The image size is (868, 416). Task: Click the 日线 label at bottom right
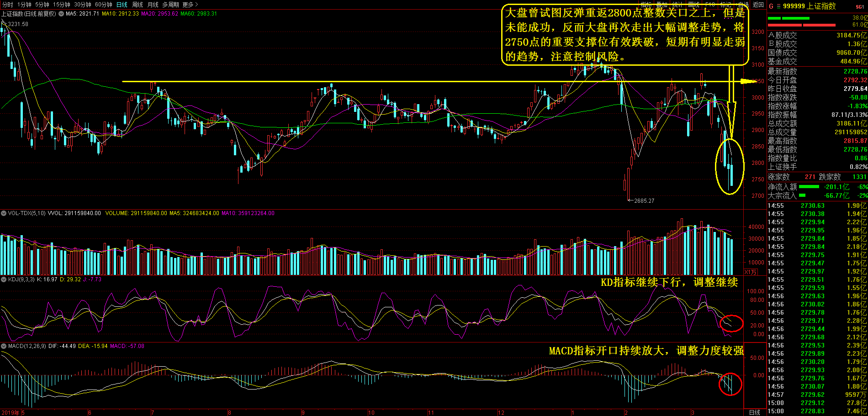755,412
